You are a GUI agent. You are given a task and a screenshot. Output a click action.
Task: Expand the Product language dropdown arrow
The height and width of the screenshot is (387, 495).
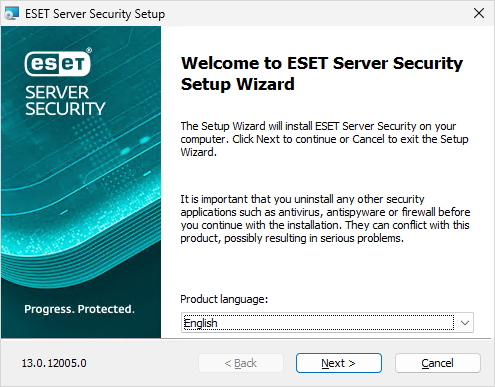pos(465,323)
